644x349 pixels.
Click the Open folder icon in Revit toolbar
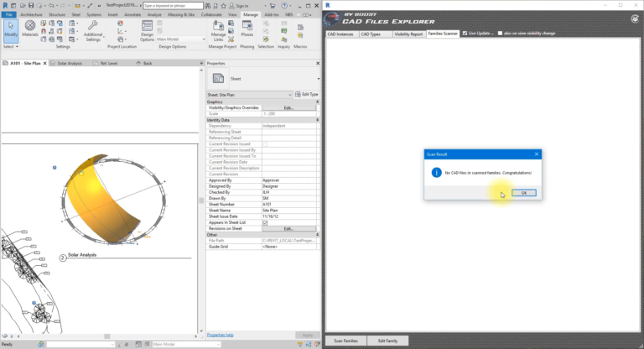[x=23, y=6]
